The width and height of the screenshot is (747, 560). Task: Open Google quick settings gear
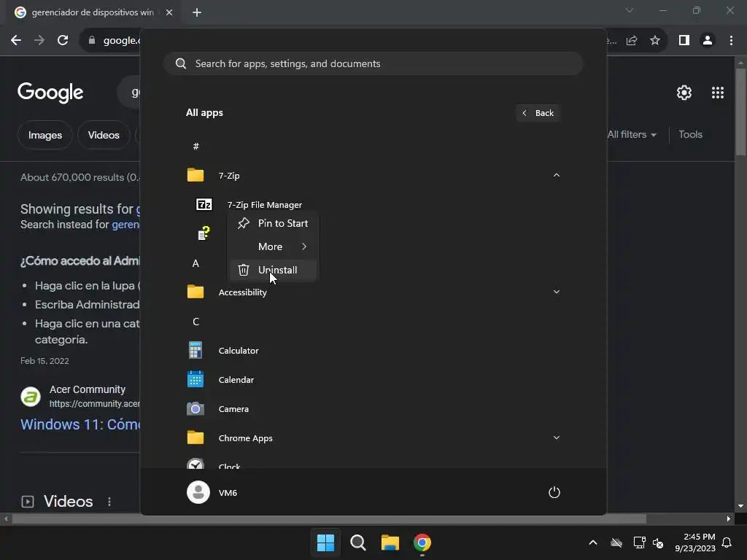pyautogui.click(x=684, y=93)
